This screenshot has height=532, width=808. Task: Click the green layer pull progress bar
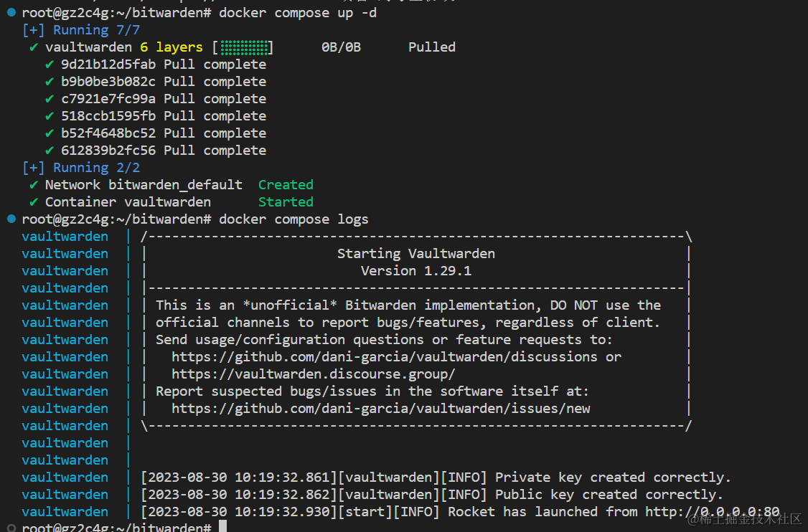(x=244, y=47)
